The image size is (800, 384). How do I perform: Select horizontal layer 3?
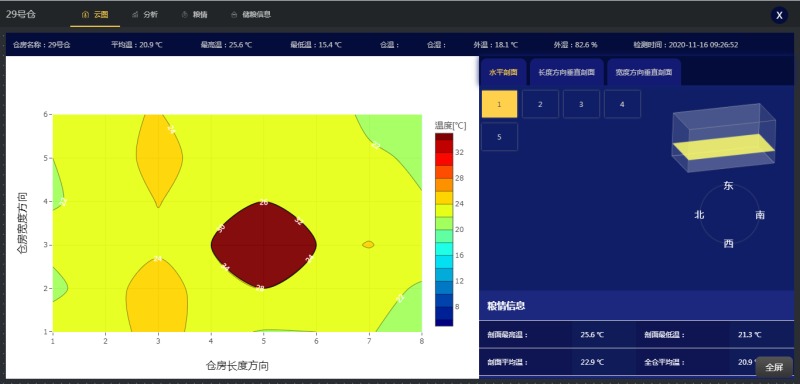[x=581, y=104]
